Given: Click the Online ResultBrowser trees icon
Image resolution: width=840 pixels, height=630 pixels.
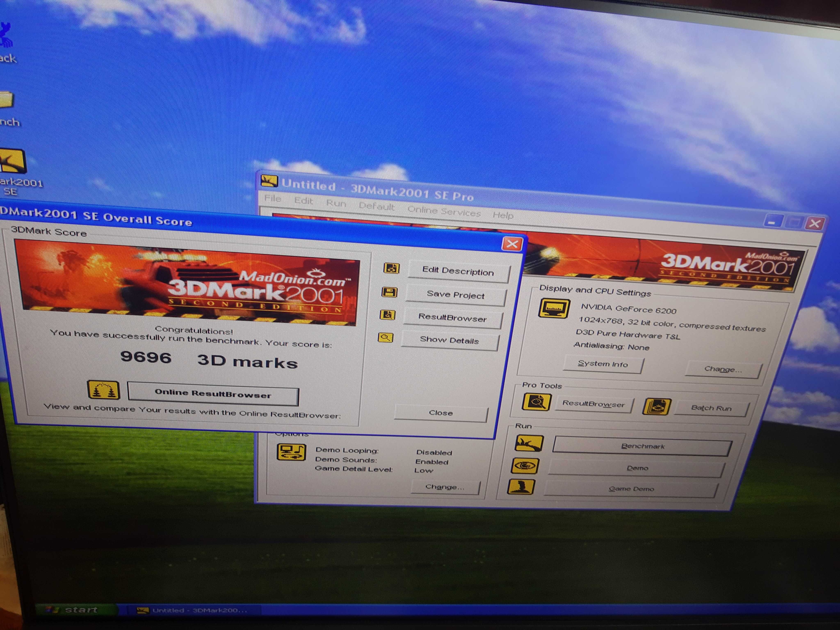Looking at the screenshot, I should point(104,390).
